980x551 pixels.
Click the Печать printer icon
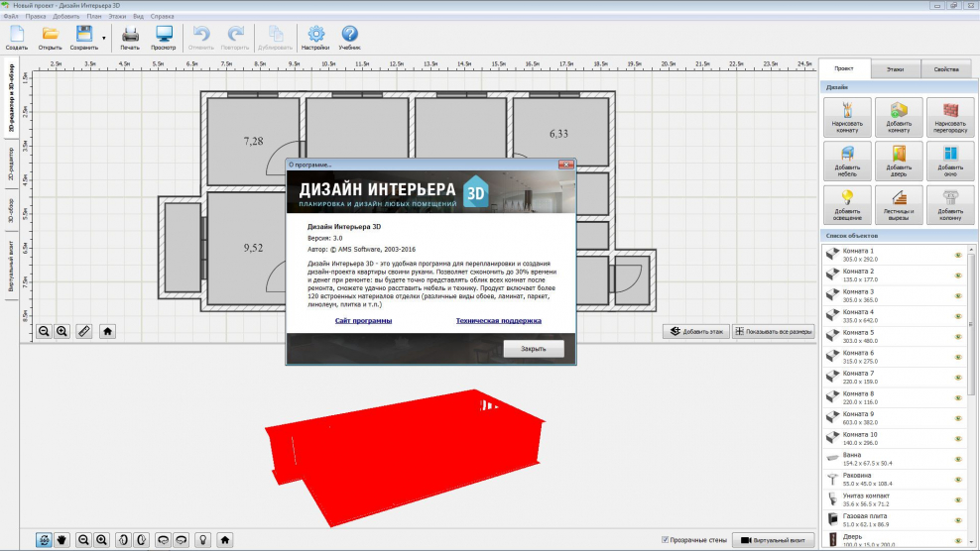pyautogui.click(x=130, y=38)
